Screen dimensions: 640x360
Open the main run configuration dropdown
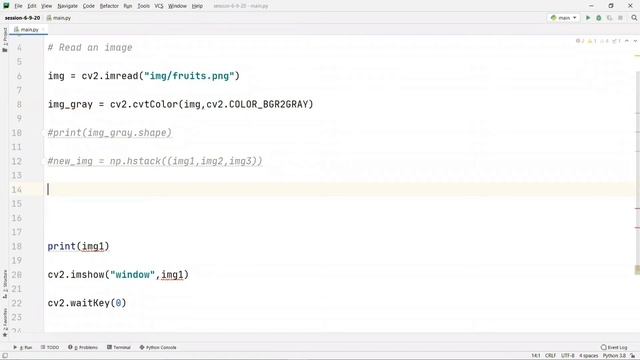pos(563,18)
